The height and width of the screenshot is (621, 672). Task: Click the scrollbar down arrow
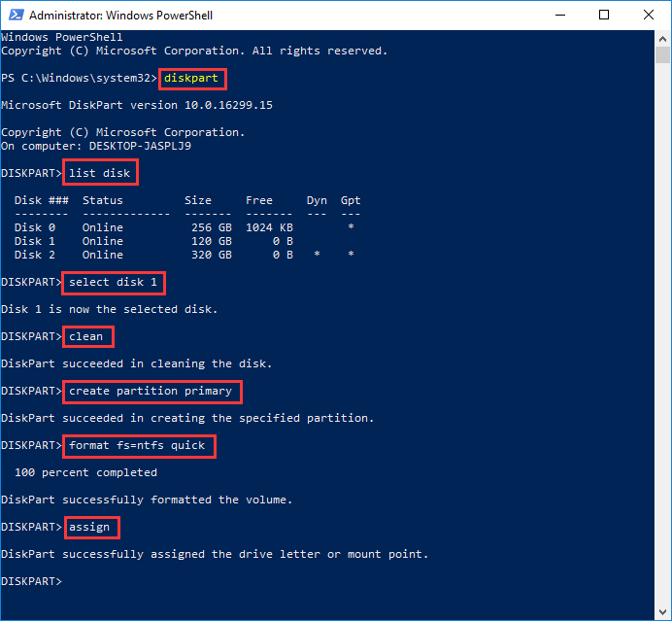pyautogui.click(x=663, y=612)
